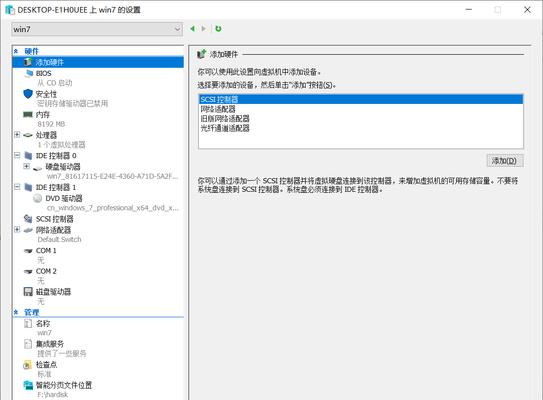543x400 pixels.
Task: Click the 添加硬件 header icon in right panel
Action: [202, 54]
